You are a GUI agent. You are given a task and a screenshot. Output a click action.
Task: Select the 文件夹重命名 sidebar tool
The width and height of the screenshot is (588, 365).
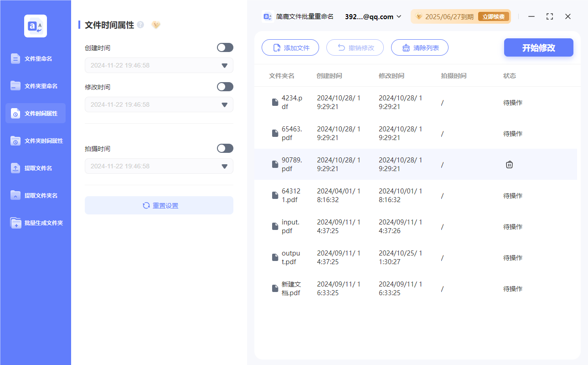(x=35, y=86)
